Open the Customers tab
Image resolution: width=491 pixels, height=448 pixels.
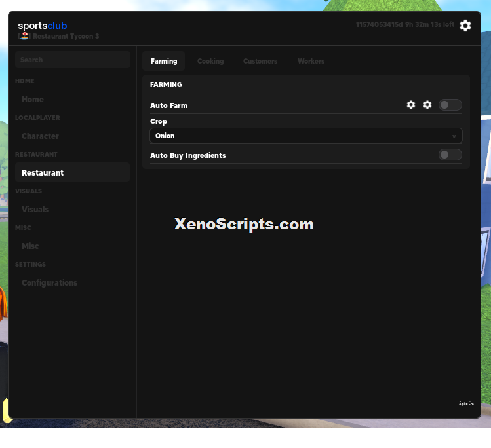tap(260, 61)
